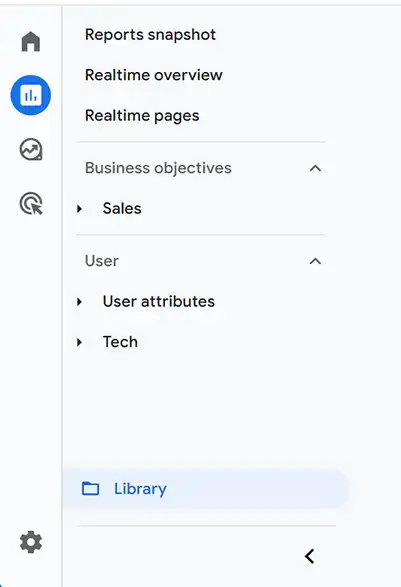The image size is (401, 587).
Task: Click the Business objectives heading
Action: click(158, 168)
